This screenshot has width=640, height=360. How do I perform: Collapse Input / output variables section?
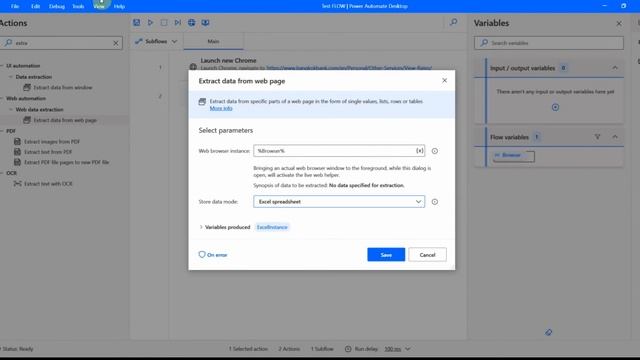point(615,68)
